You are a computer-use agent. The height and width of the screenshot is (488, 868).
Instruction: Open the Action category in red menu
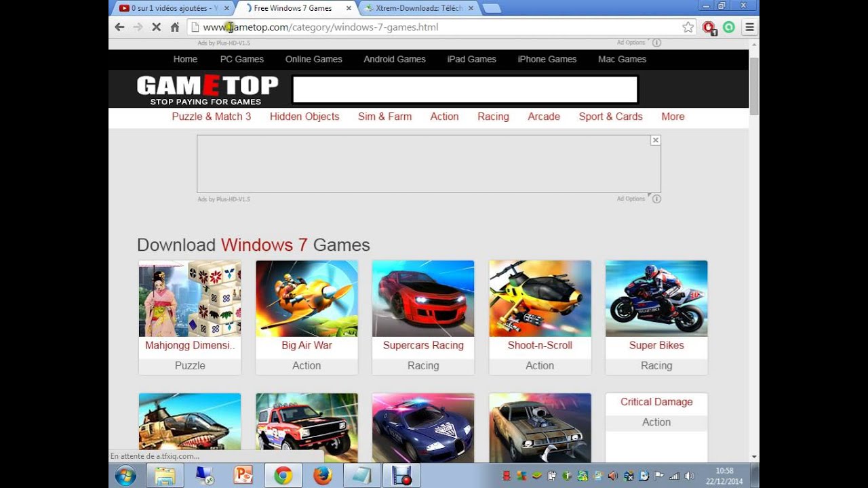coord(444,117)
